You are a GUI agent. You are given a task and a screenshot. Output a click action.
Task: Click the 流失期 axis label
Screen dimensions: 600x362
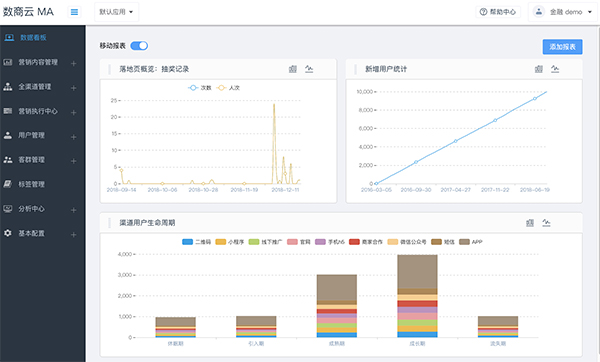coord(498,344)
